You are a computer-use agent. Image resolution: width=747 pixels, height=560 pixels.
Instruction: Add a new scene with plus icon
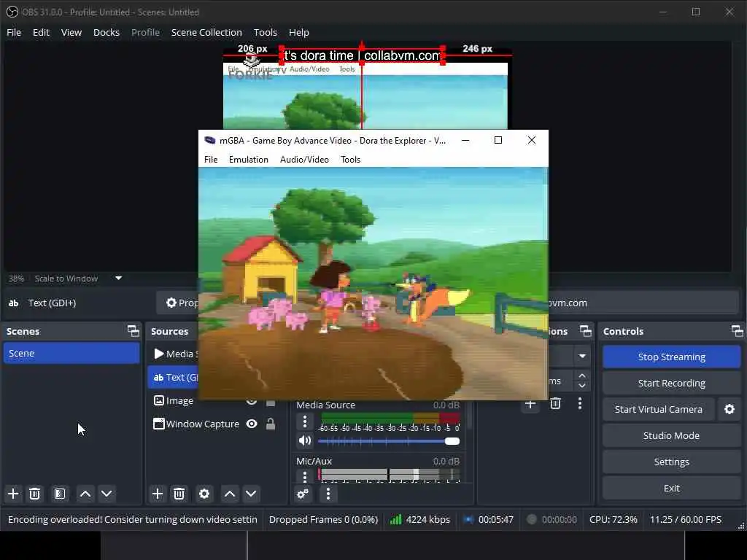tap(13, 494)
